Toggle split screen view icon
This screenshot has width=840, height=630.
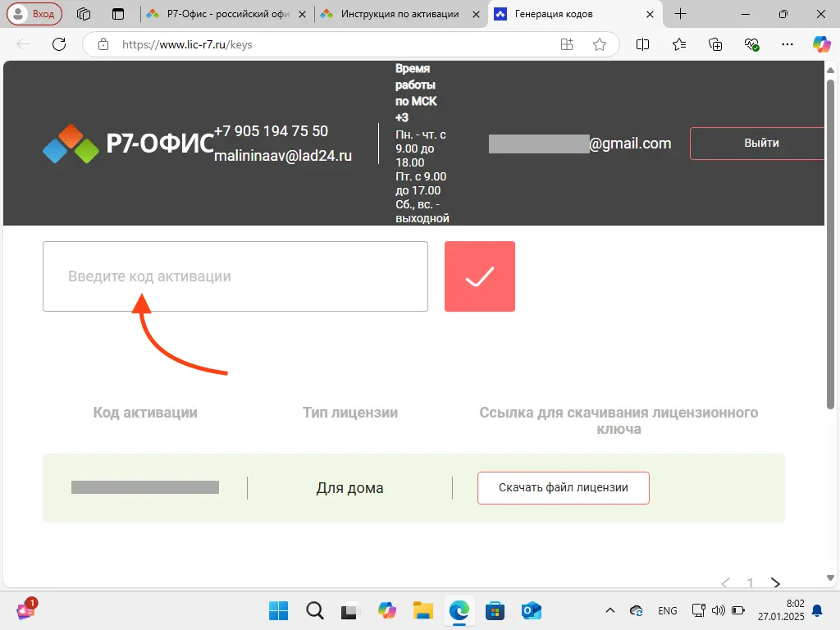642,44
